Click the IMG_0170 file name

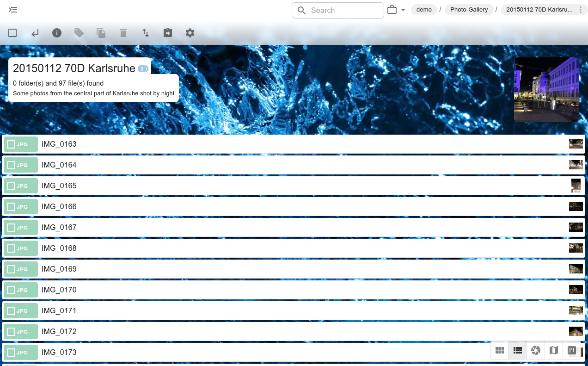click(59, 290)
